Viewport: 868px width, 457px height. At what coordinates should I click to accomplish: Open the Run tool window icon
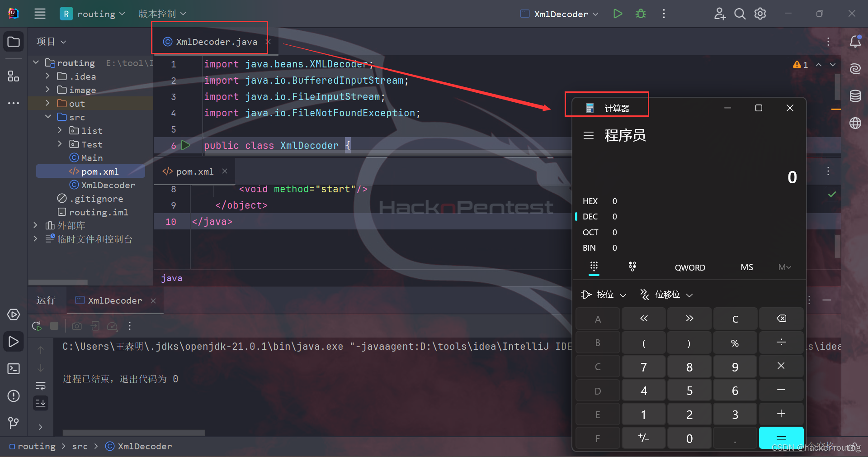[14, 342]
